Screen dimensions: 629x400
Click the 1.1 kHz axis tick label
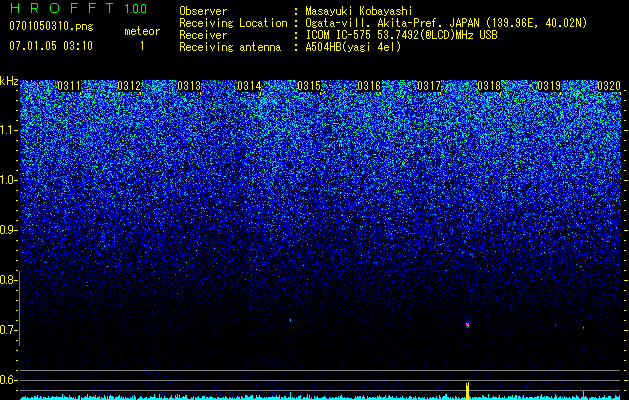[8, 130]
